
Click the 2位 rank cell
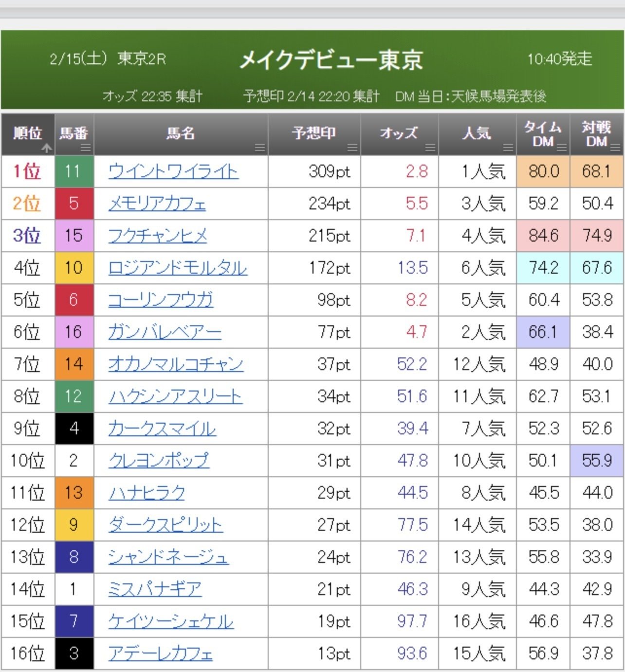pyautogui.click(x=28, y=204)
